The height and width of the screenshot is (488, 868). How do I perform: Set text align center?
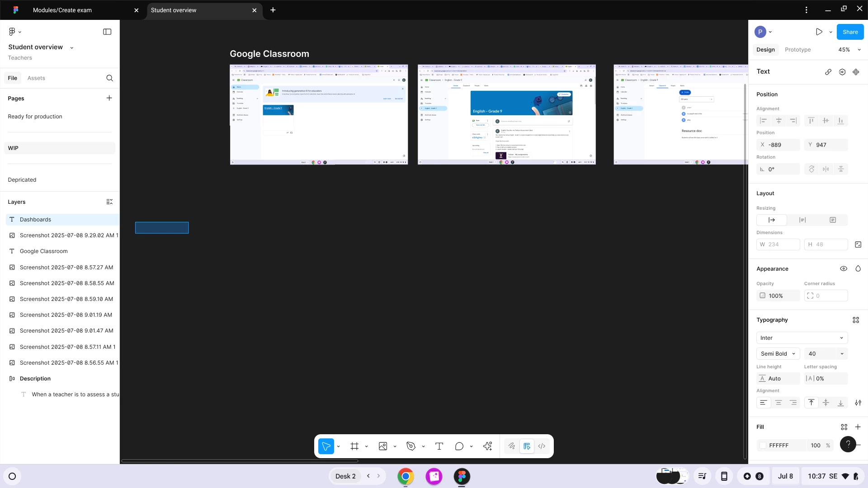778,403
